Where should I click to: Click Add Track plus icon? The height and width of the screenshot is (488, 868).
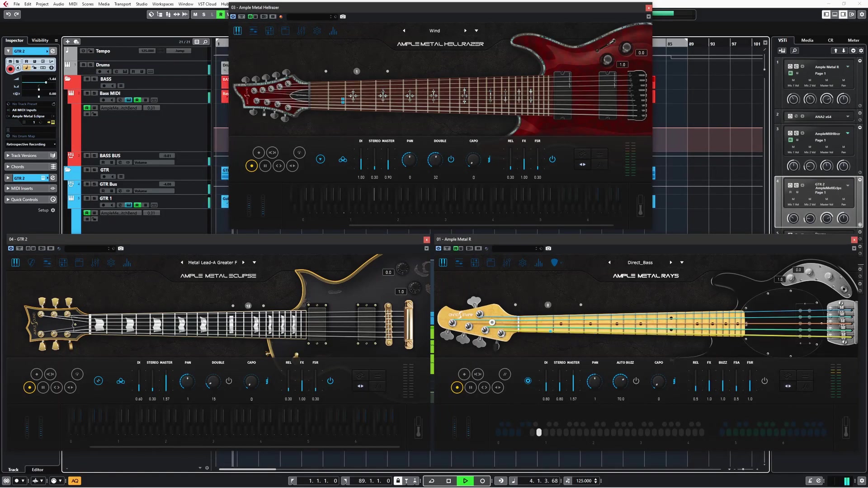(67, 42)
